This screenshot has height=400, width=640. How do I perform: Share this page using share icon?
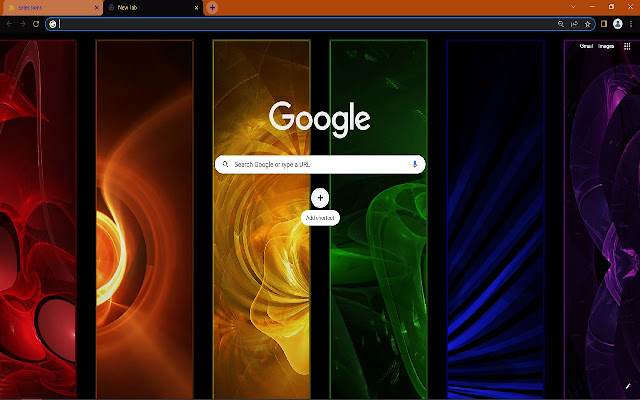(574, 24)
